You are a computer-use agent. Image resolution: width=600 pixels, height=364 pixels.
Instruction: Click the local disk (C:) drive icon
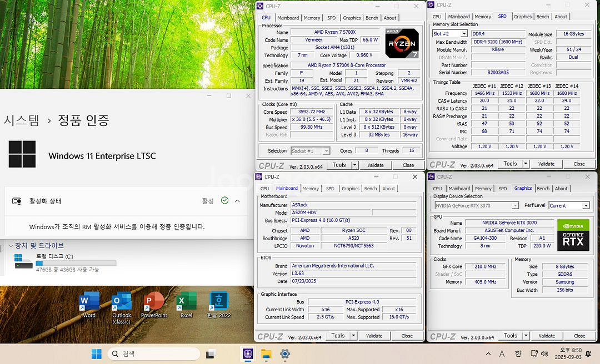point(23,261)
